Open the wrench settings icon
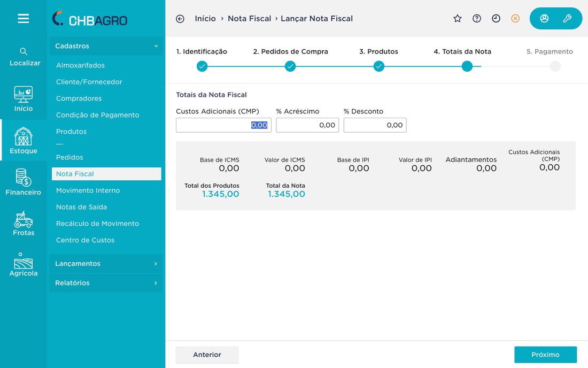588x368 pixels. click(x=567, y=18)
